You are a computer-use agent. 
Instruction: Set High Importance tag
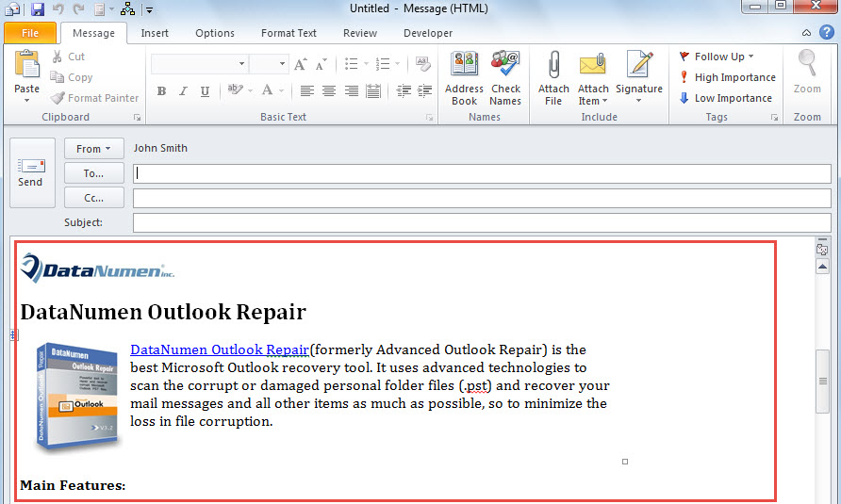coord(728,77)
